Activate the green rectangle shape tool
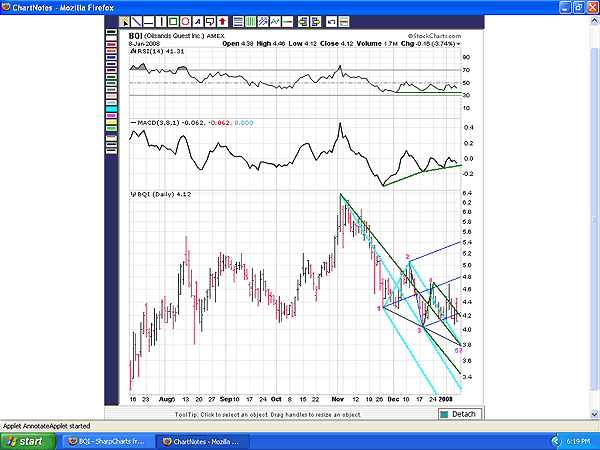 point(173,20)
